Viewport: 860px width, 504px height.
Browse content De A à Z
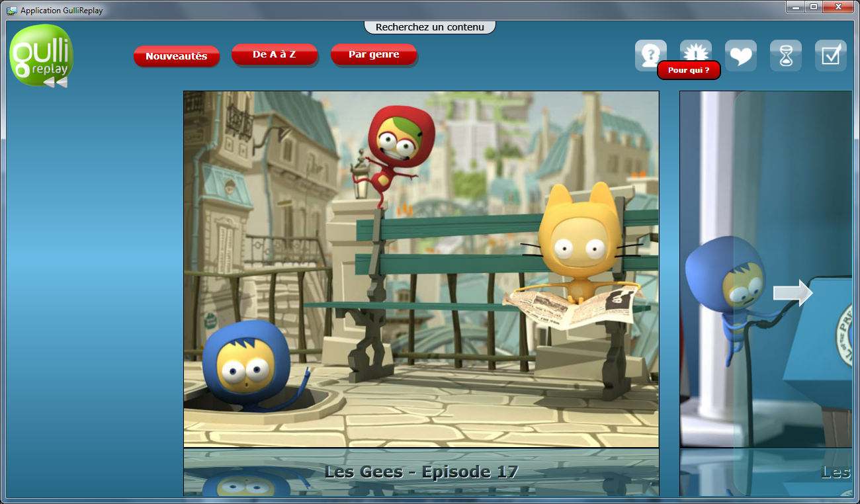point(275,54)
